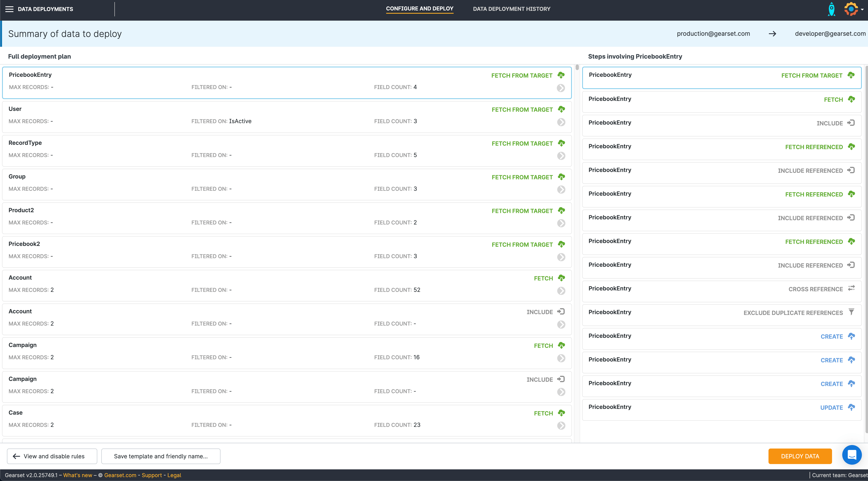Open the What's new link

[x=77, y=475]
